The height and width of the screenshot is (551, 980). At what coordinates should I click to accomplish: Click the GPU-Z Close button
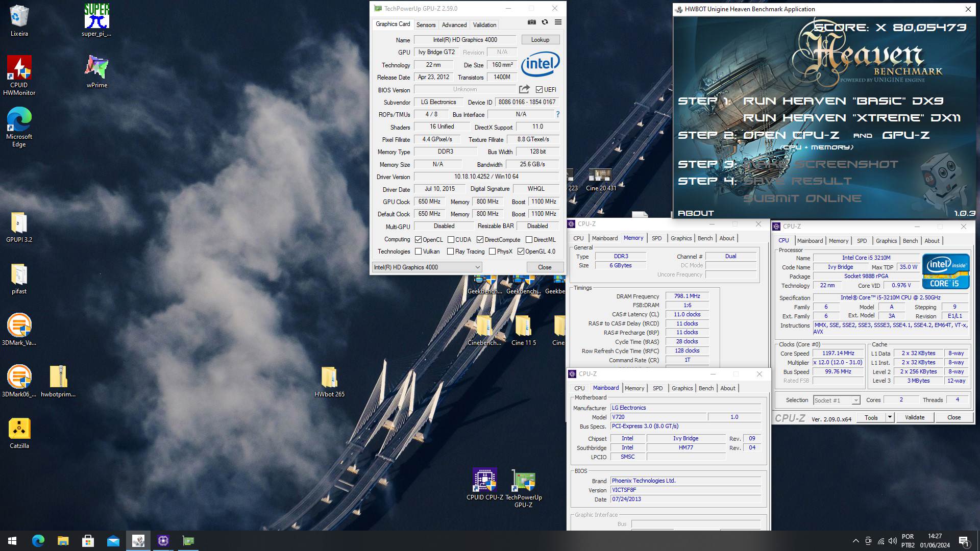(545, 267)
